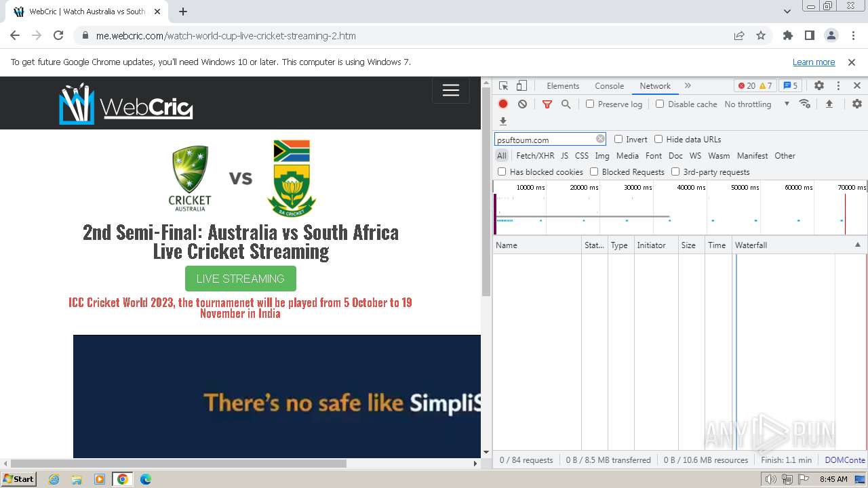Screen dimensions: 868x488
Task: Share this page from the address bar
Action: pyautogui.click(x=739, y=36)
